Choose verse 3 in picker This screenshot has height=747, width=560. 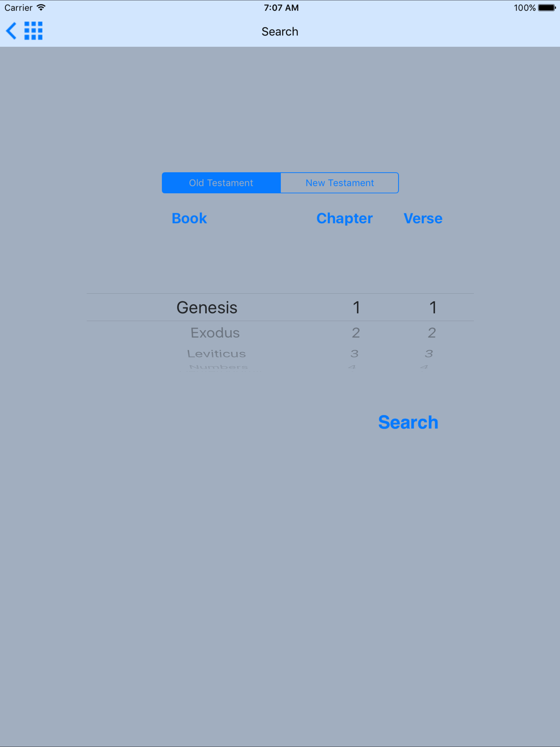(x=429, y=354)
